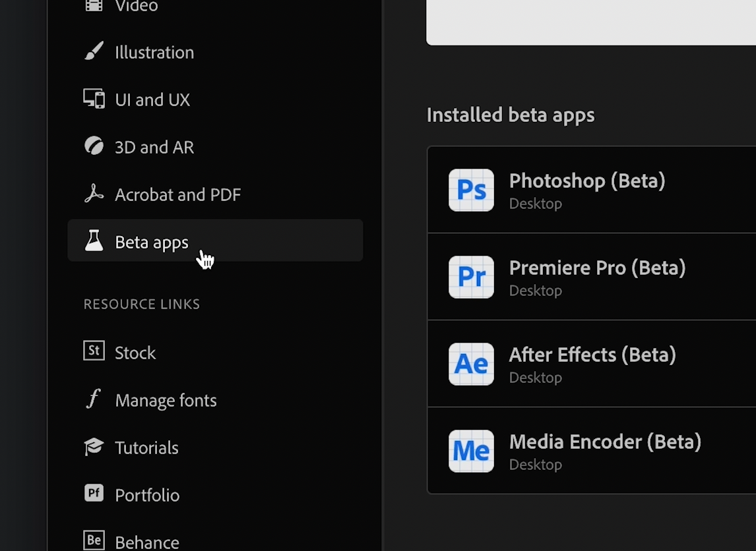Click the After Effects (Beta) app name

[592, 355]
